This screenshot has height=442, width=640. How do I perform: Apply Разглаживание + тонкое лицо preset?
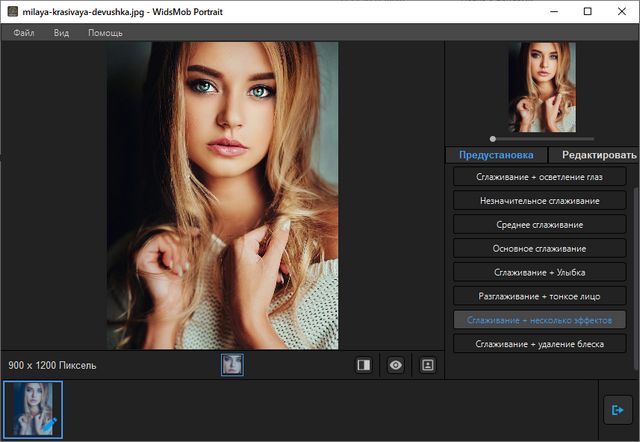(x=539, y=296)
